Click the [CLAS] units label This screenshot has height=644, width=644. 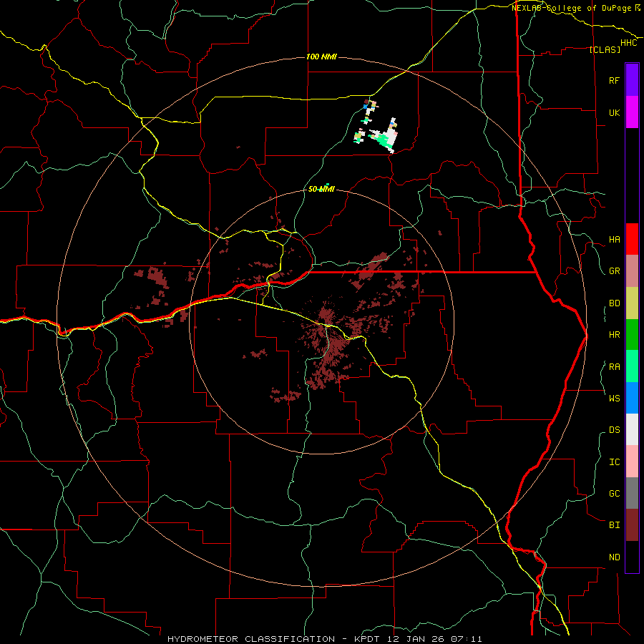pyautogui.click(x=605, y=49)
